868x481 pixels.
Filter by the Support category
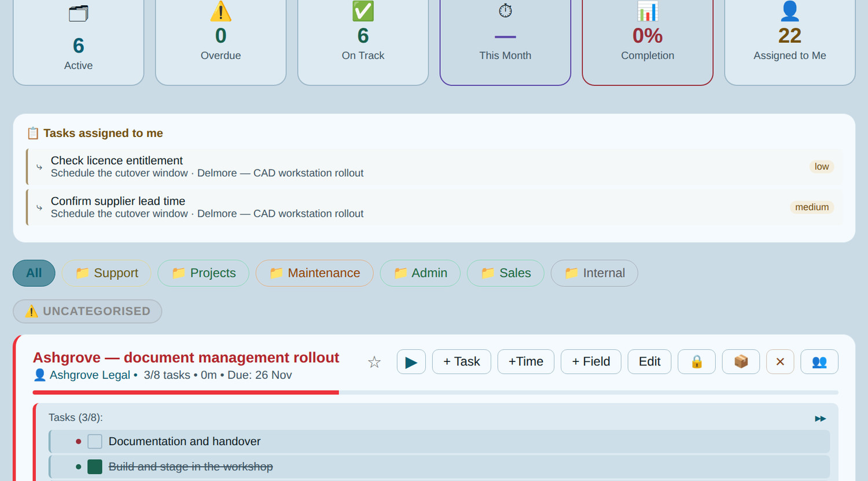106,273
